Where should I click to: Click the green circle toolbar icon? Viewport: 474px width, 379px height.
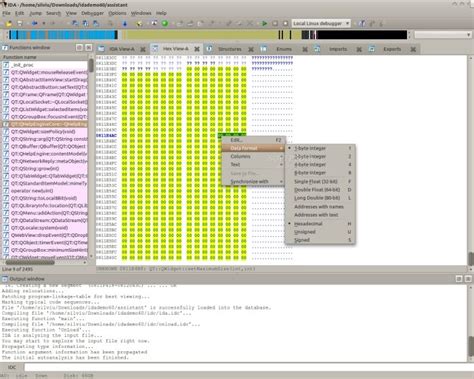(x=165, y=23)
